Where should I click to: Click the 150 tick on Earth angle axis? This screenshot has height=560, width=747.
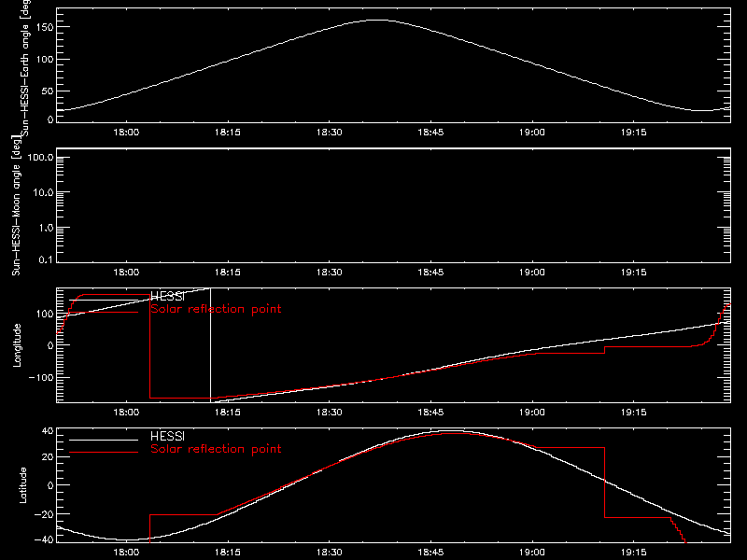tap(46, 28)
